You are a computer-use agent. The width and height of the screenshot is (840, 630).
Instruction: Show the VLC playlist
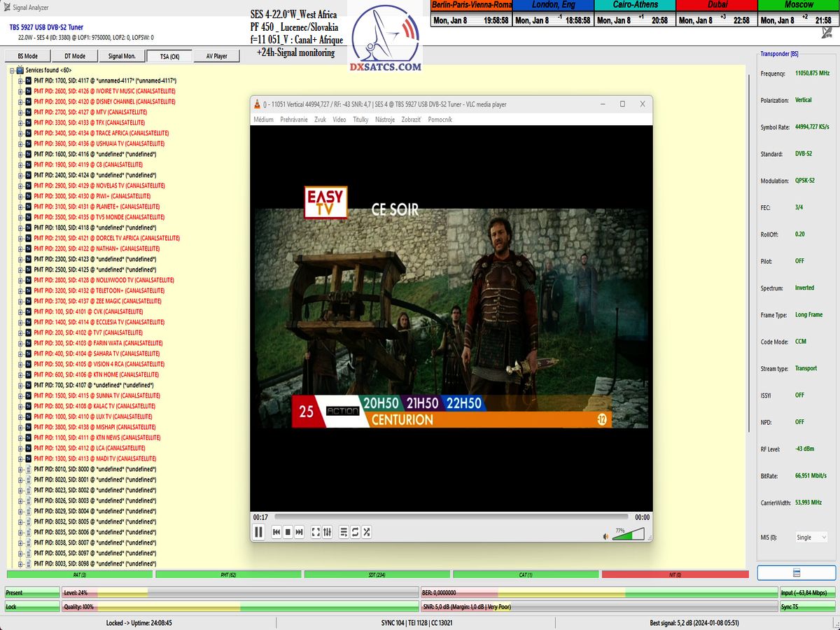(344, 533)
